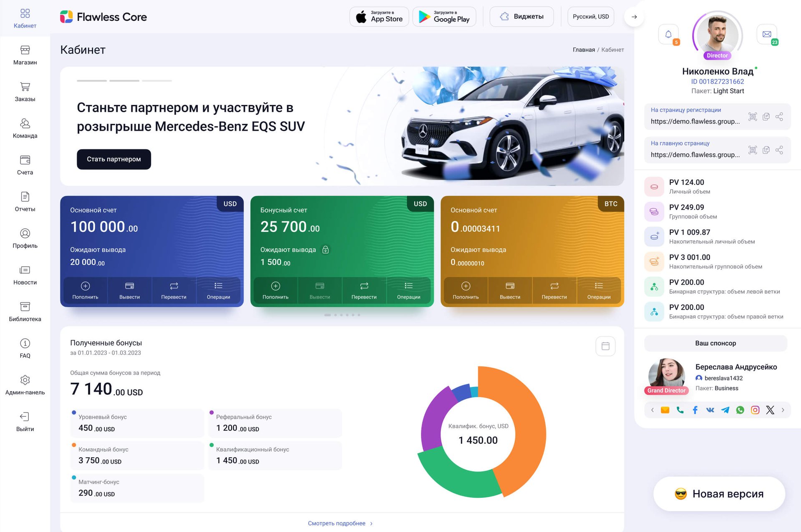Switch to the Кабинет sidebar tab
Image resolution: width=801 pixels, height=532 pixels.
click(x=25, y=18)
